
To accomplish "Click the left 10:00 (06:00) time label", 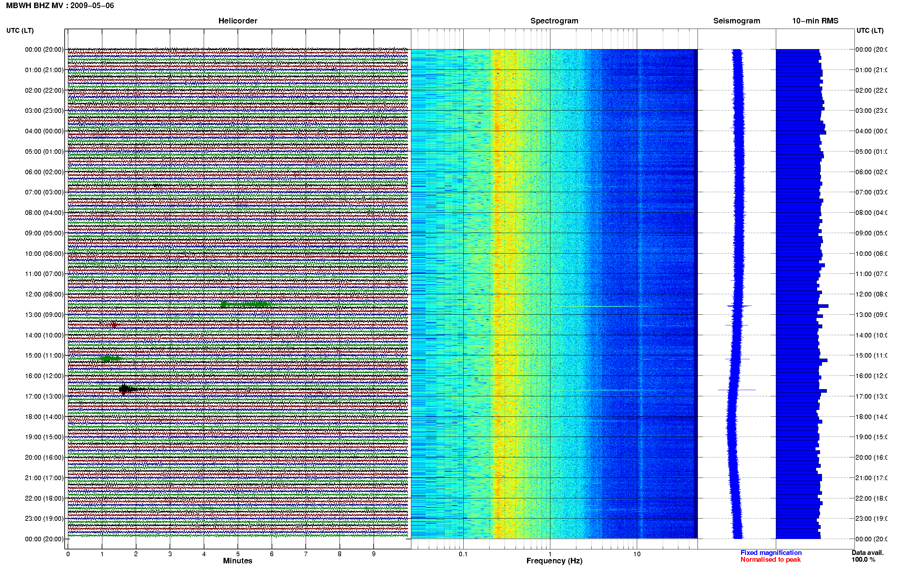I will [x=44, y=254].
